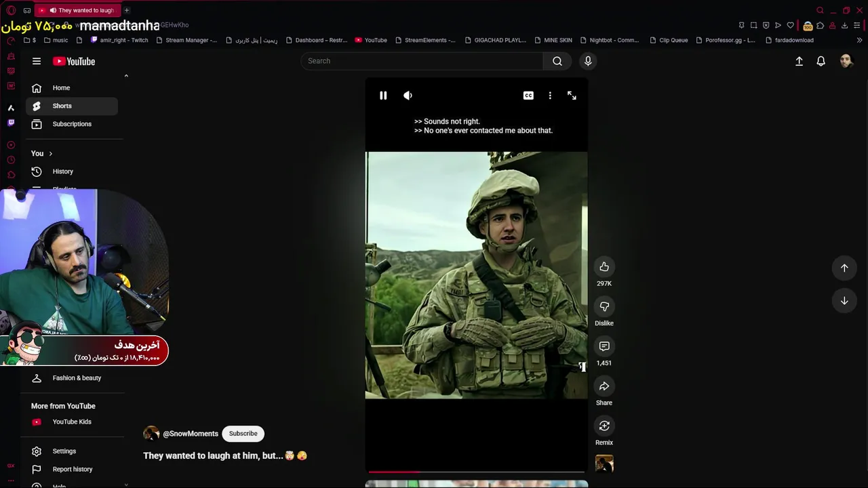
Task: Open the music bookmarks folder
Action: point(56,40)
